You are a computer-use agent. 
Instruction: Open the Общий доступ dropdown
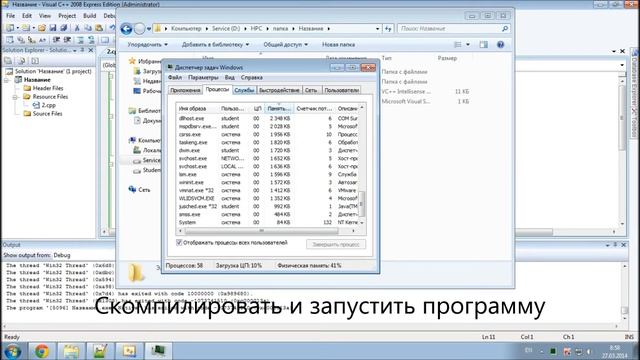pyautogui.click(x=286, y=44)
